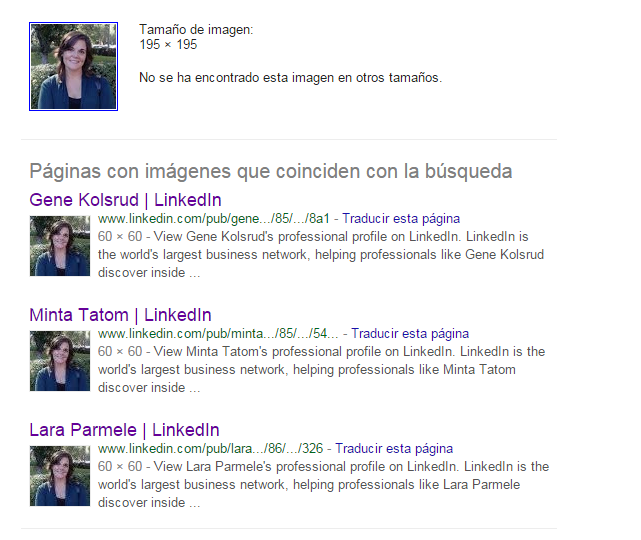Screen dimensions: 641x540
Task: Translate the Lara Parmele page via Traducir link
Action: pyautogui.click(x=394, y=448)
